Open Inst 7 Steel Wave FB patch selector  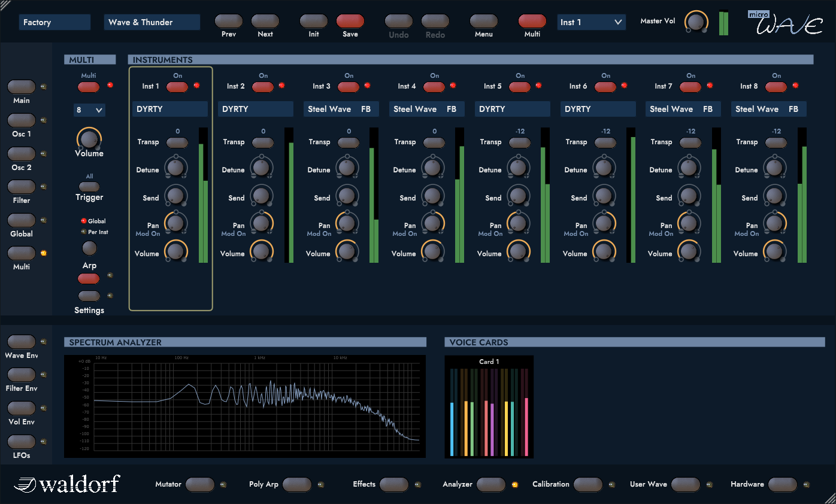[683, 109]
